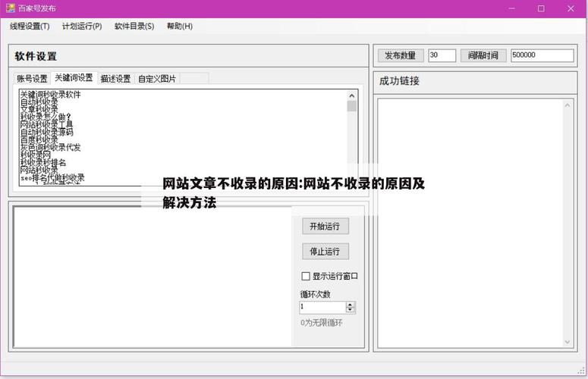This screenshot has width=588, height=379.
Task: Click the 循环次数 number field
Action: [322, 308]
